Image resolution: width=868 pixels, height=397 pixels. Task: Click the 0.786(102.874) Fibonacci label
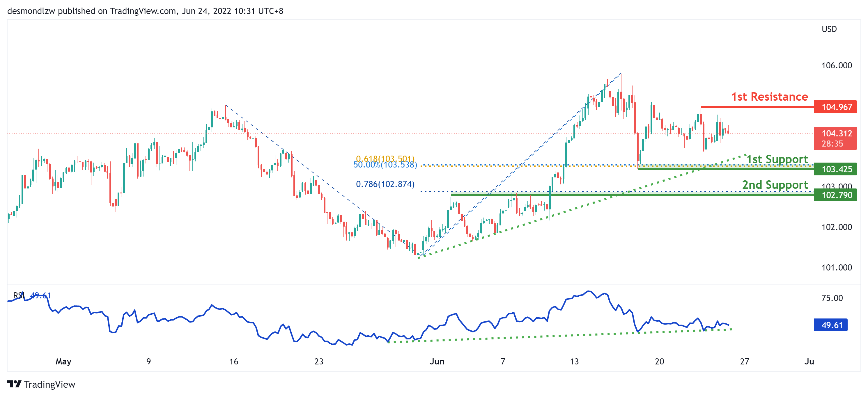coord(385,184)
